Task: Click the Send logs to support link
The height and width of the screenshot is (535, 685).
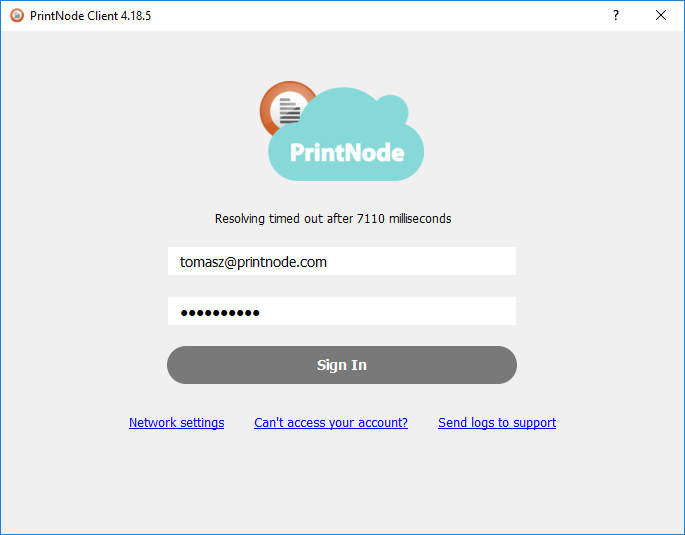Action: [x=497, y=423]
